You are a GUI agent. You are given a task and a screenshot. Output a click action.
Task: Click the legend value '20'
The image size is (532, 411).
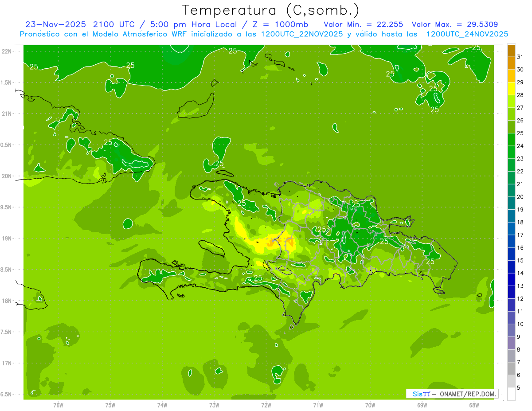[520, 197]
